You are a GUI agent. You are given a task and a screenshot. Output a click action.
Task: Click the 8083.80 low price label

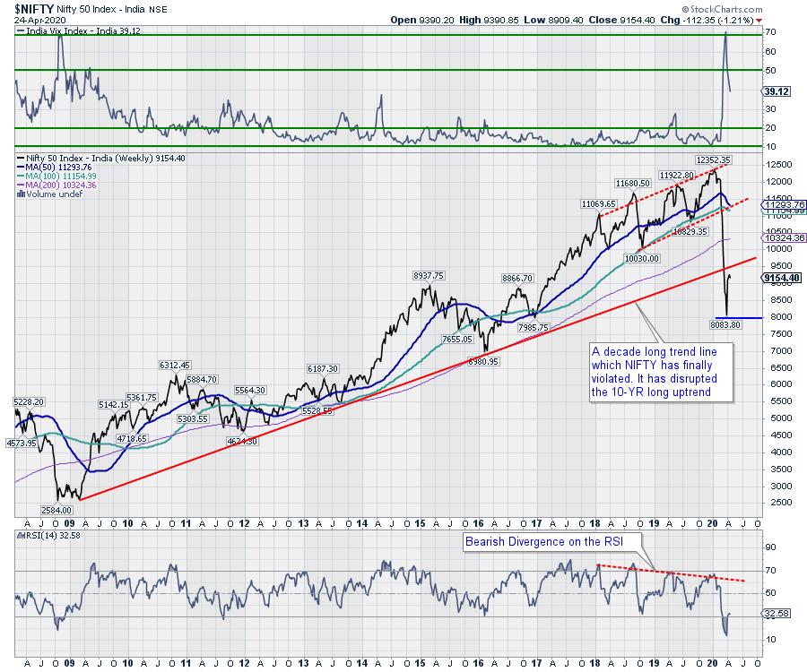(x=725, y=324)
